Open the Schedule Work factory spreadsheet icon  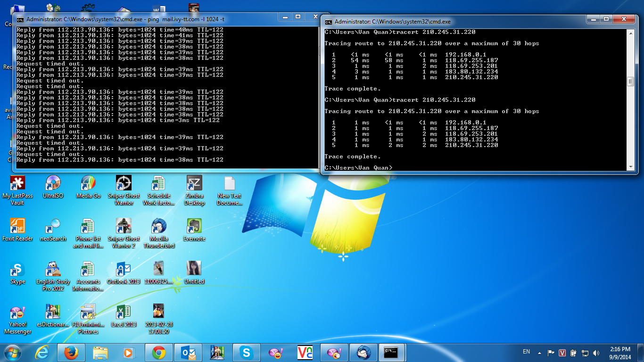(x=159, y=190)
